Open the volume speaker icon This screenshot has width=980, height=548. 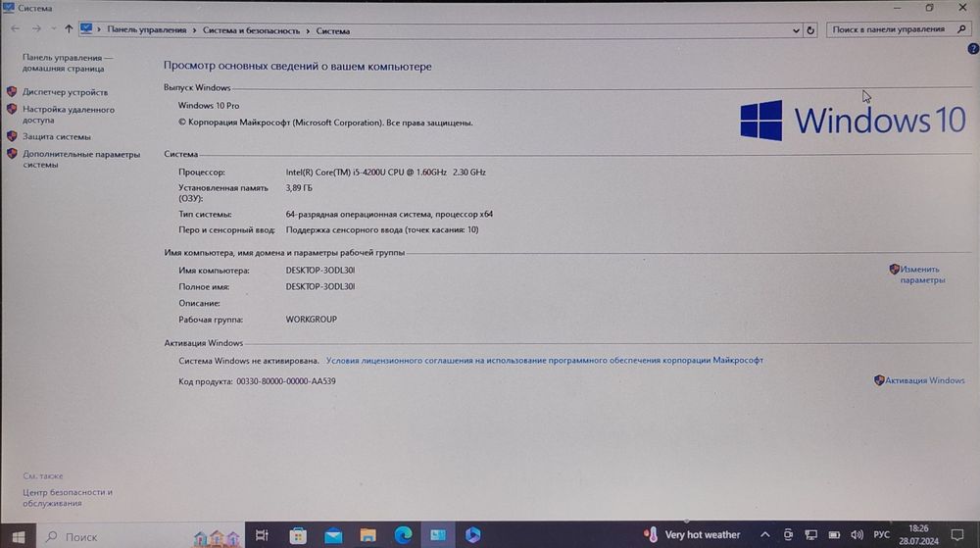(857, 535)
